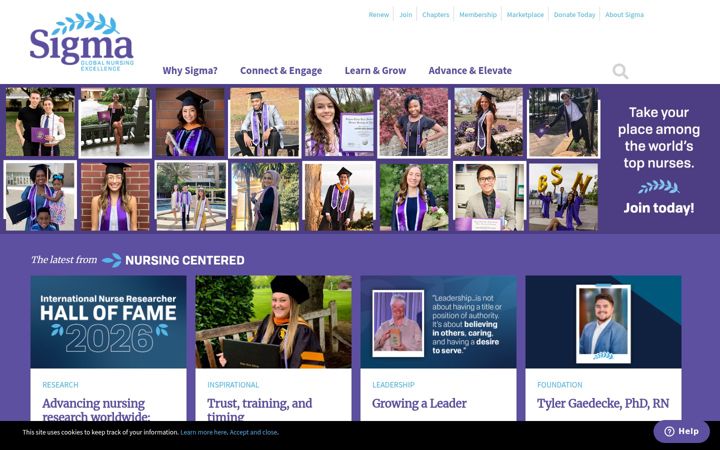
Task: Select the graduate on bench article image
Action: (273, 321)
